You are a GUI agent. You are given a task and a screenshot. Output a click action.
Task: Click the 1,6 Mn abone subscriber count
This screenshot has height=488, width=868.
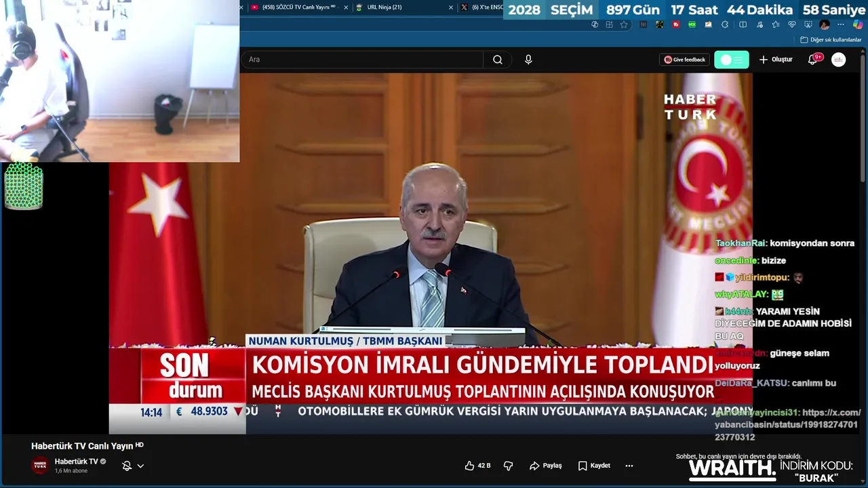click(71, 471)
